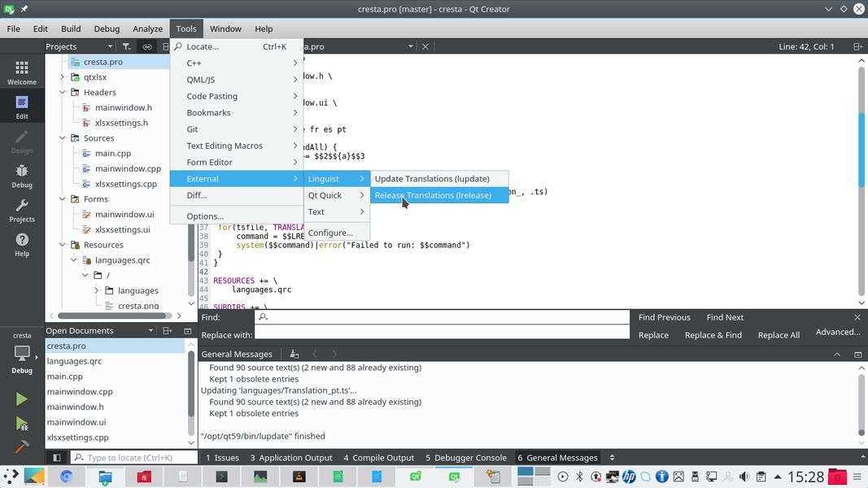This screenshot has height=488, width=868.
Task: Start debugging with the Run-Debug icon
Action: 22,424
